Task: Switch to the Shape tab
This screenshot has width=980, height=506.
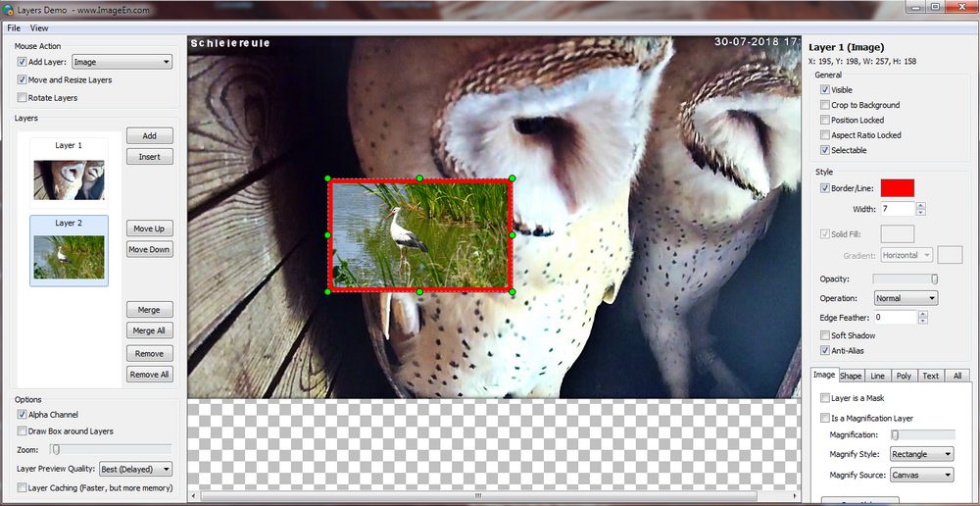Action: (x=851, y=376)
